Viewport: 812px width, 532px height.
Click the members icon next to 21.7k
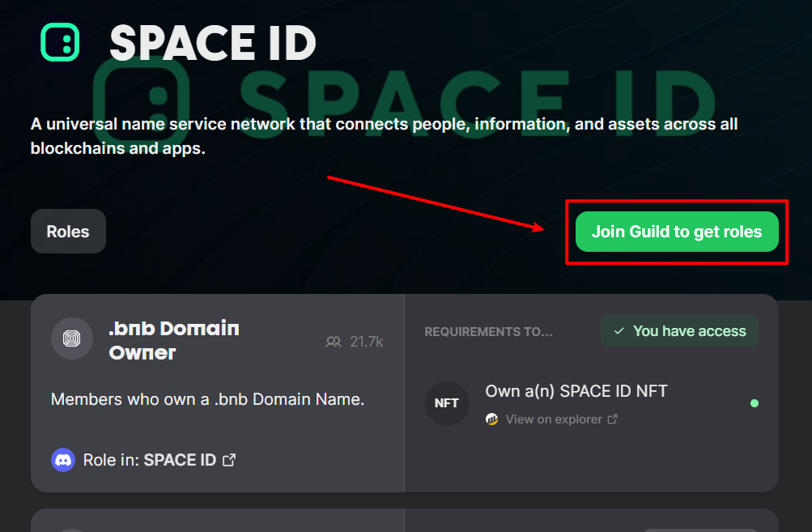334,342
